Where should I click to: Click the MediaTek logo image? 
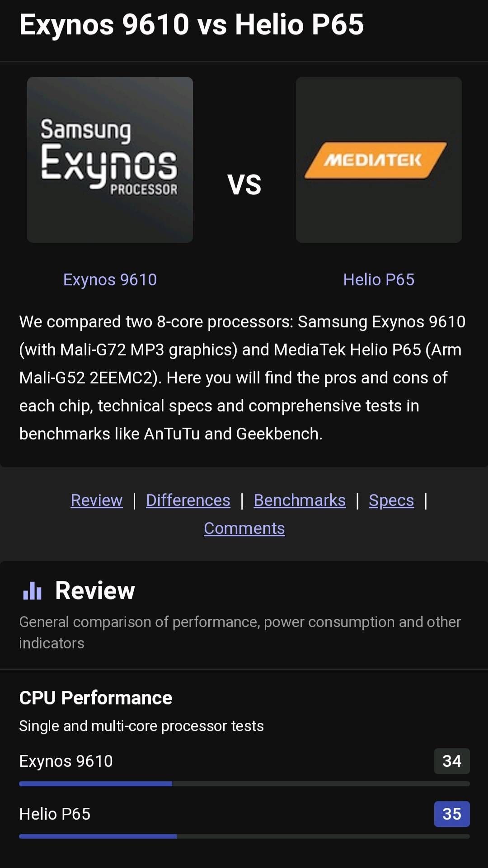379,160
